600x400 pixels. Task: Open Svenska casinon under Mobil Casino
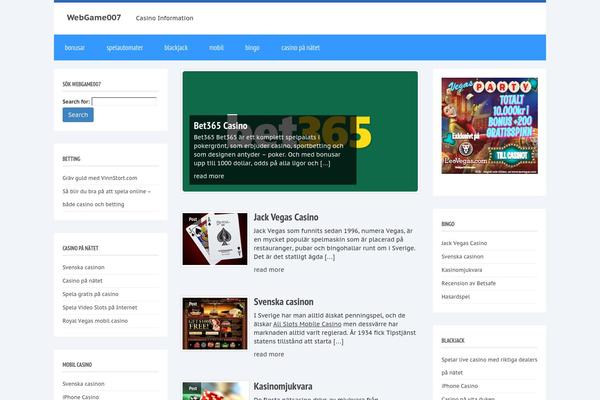pyautogui.click(x=83, y=384)
